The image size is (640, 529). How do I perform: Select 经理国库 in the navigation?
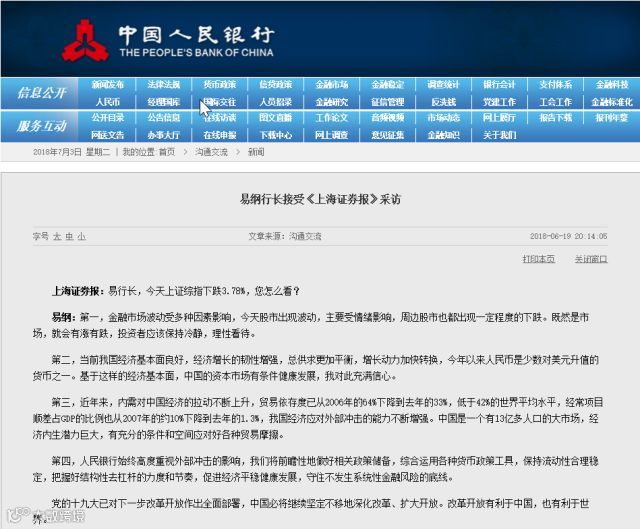point(164,102)
